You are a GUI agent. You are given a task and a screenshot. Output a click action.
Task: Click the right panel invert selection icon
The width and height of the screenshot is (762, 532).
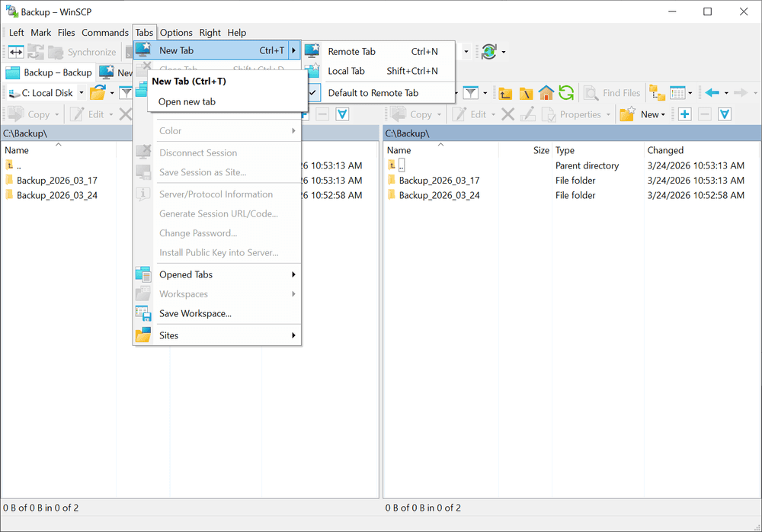coord(725,114)
